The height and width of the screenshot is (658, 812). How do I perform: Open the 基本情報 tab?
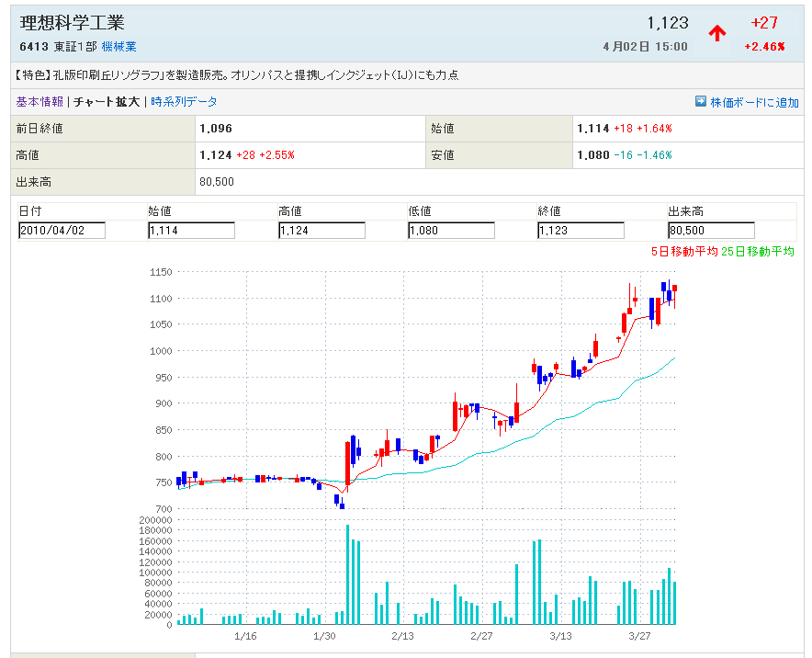(x=39, y=102)
